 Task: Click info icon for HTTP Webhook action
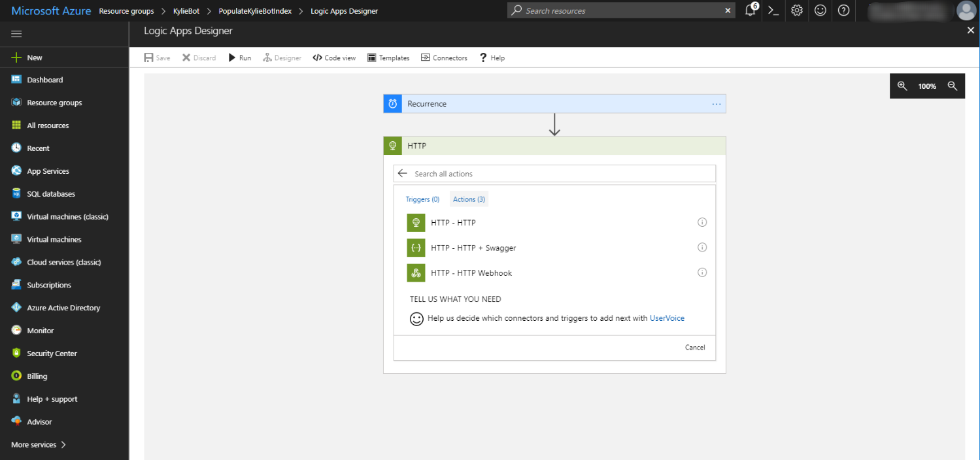coord(702,272)
